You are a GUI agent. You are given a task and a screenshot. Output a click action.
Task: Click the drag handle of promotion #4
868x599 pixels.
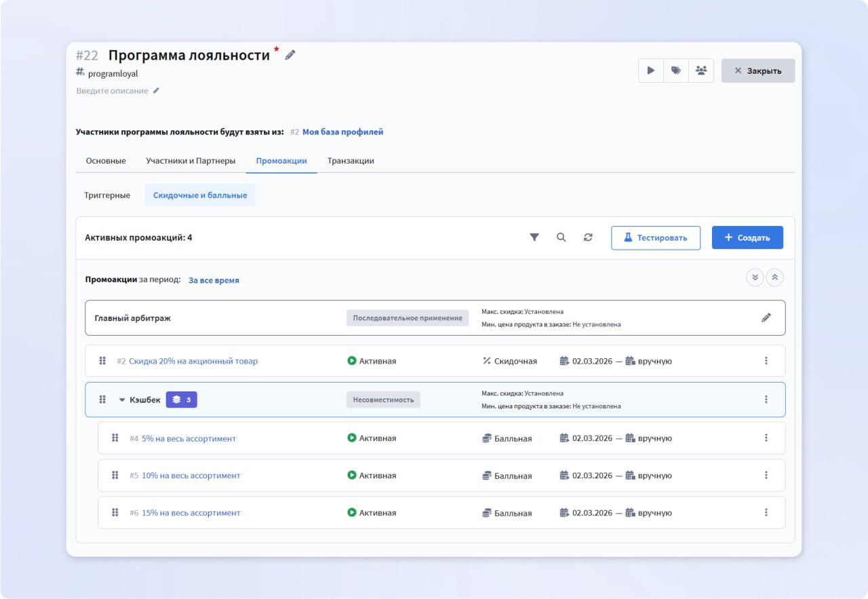pyautogui.click(x=115, y=438)
